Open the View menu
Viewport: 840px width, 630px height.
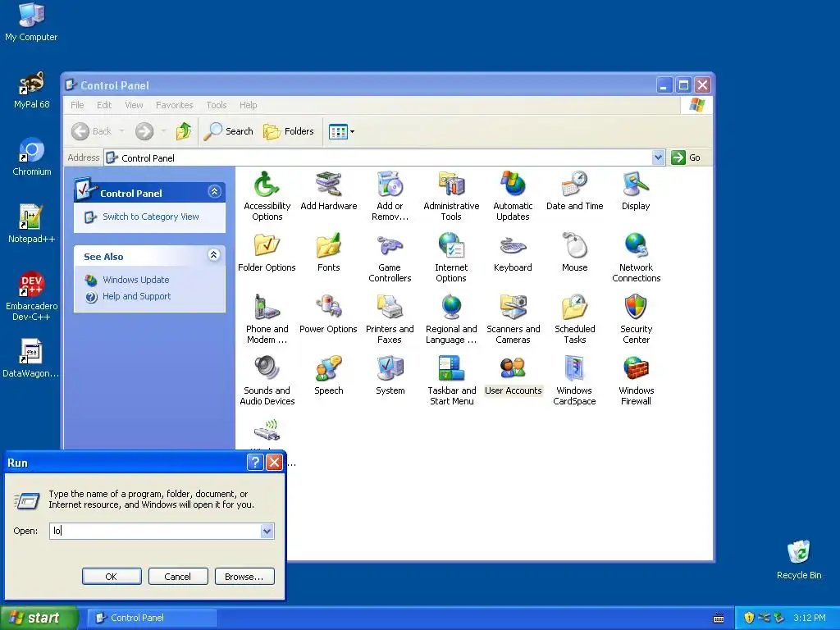(x=134, y=105)
